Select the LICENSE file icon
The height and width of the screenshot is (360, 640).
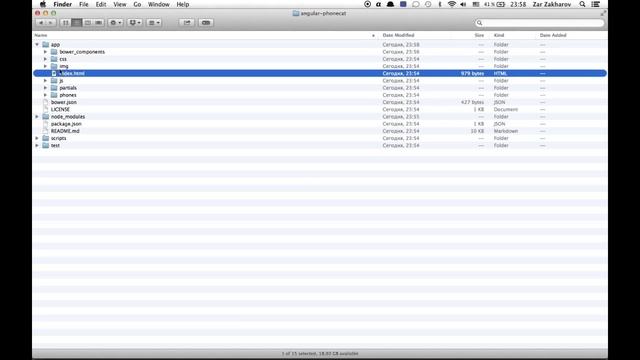pos(46,109)
